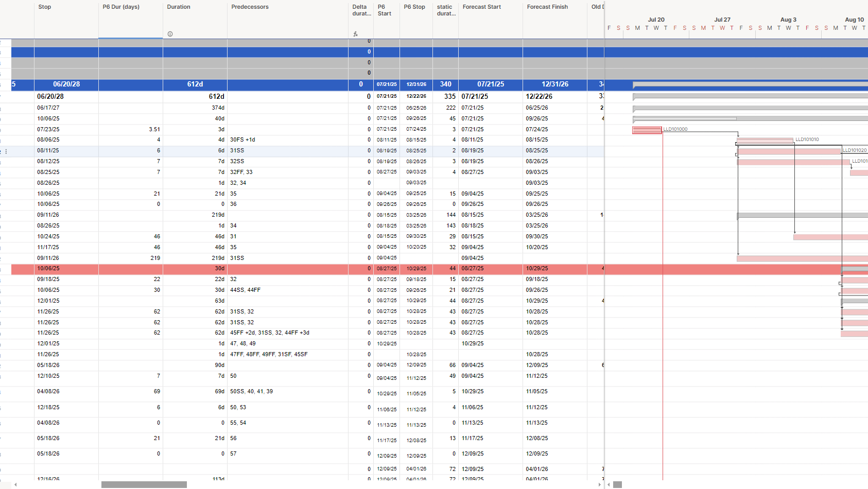The height and width of the screenshot is (489, 868).
Task: Open the row menu dots on the 08/11/25 row
Action: click(6, 151)
